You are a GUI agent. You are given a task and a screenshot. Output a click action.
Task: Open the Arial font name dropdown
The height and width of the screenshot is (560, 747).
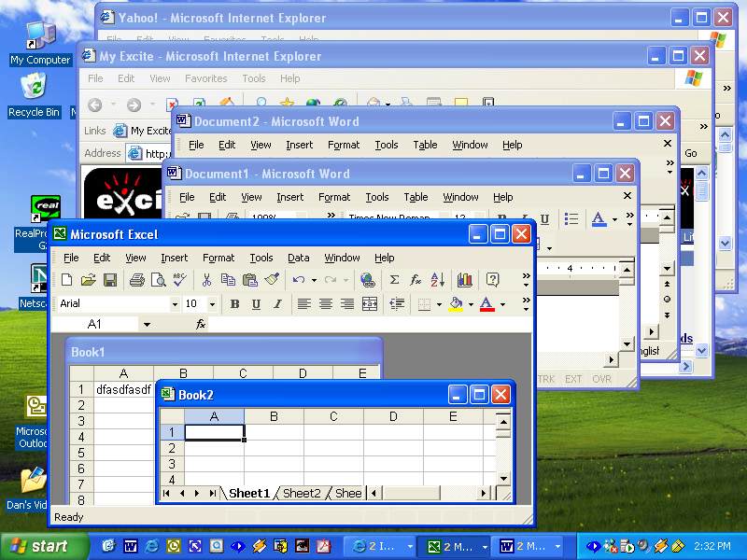[175, 304]
